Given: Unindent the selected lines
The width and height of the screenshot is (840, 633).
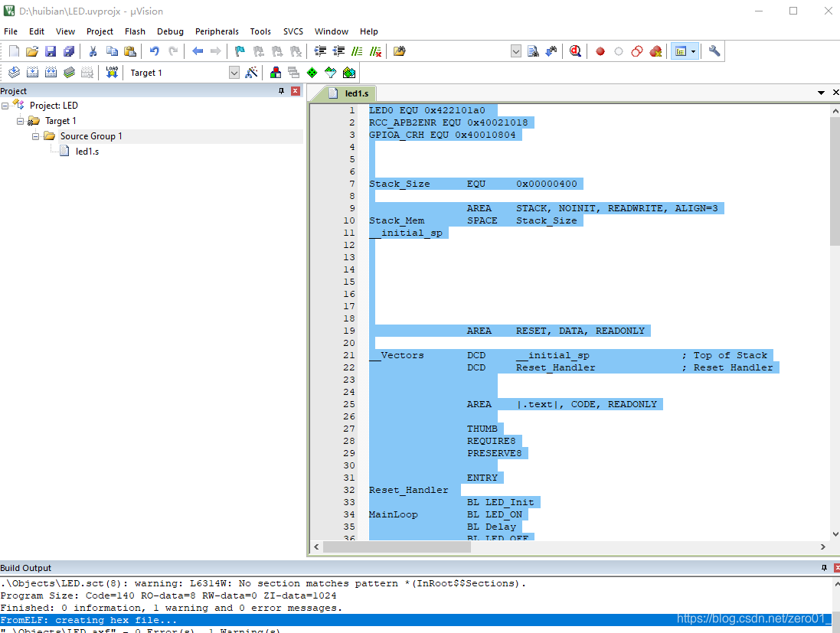Looking at the screenshot, I should [338, 51].
